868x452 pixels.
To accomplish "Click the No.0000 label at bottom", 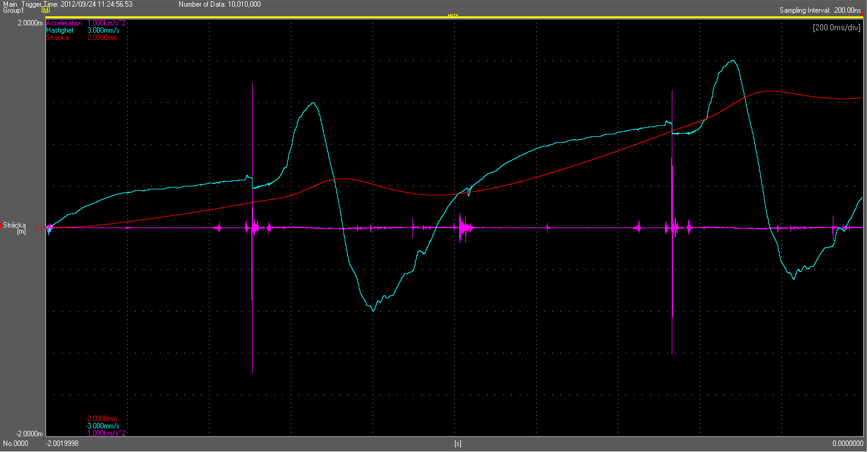I will click(15, 444).
